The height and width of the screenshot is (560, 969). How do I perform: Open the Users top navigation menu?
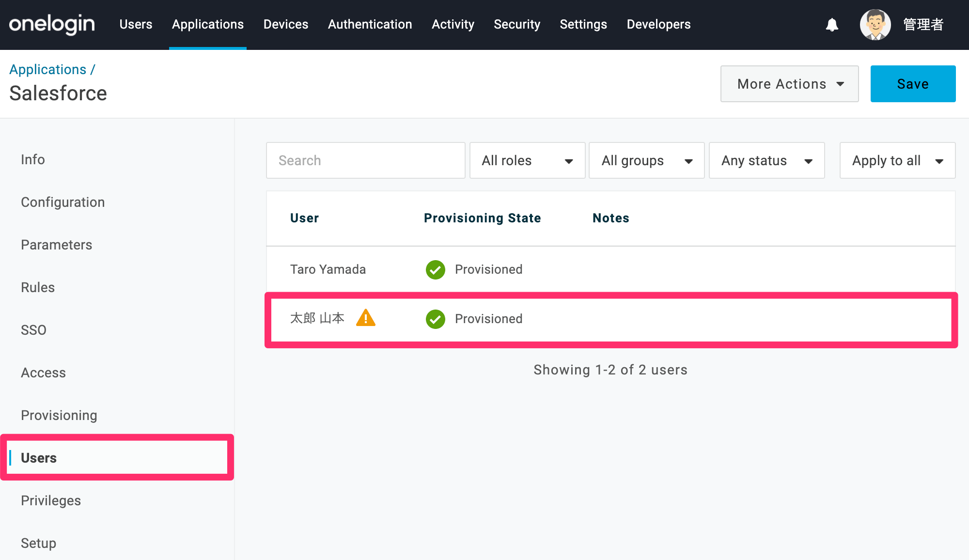(x=136, y=24)
